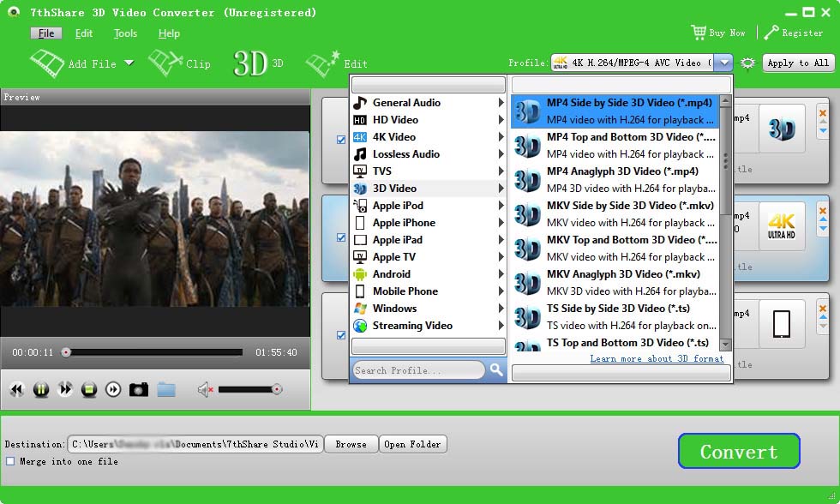Viewport: 840px width, 504px height.
Task: Choose MP4 Top and Bottom 3D Video
Action: pos(615,145)
